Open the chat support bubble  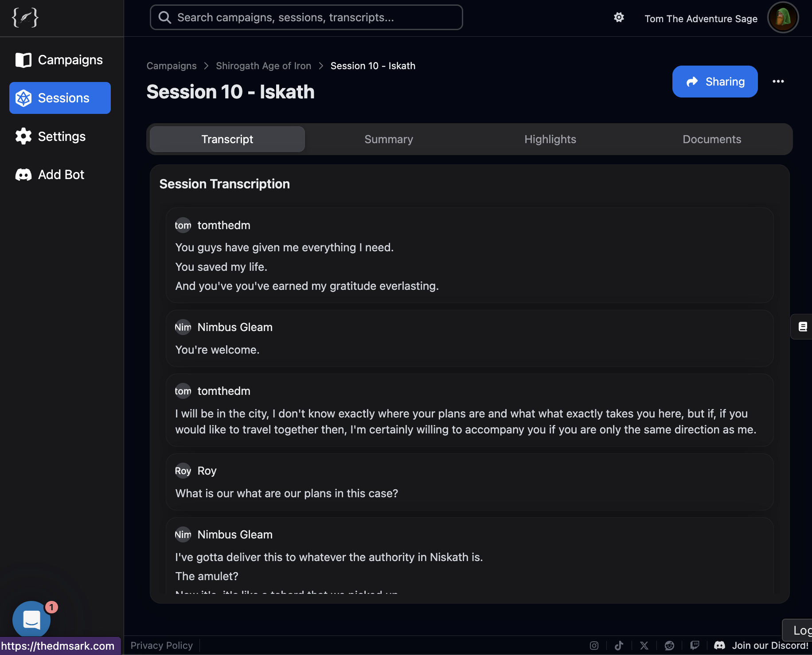tap(31, 620)
